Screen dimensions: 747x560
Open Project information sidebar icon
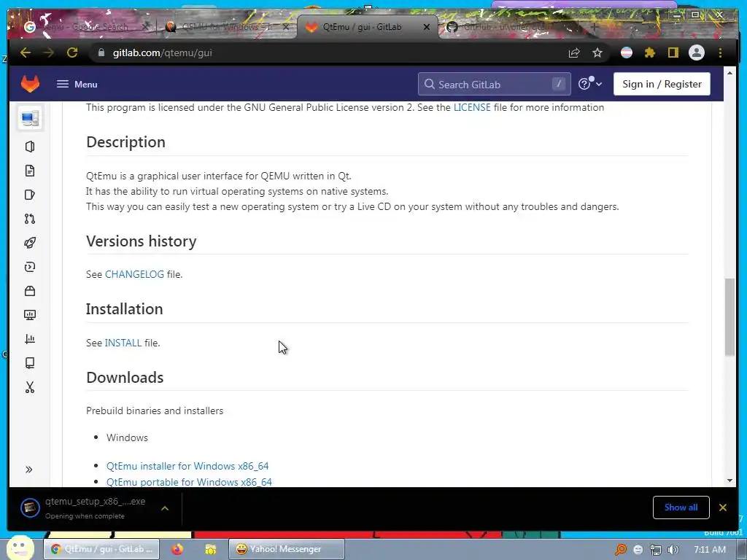point(29,147)
